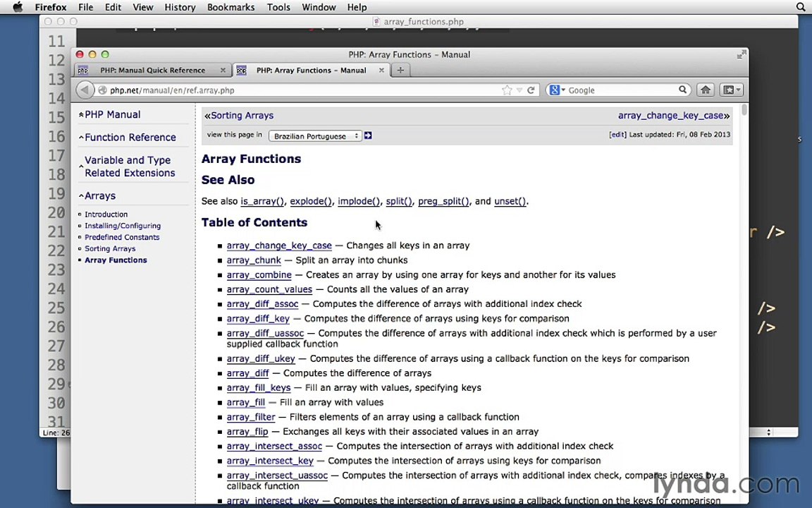The height and width of the screenshot is (508, 812).
Task: Open the Tools menu
Action: click(278, 7)
